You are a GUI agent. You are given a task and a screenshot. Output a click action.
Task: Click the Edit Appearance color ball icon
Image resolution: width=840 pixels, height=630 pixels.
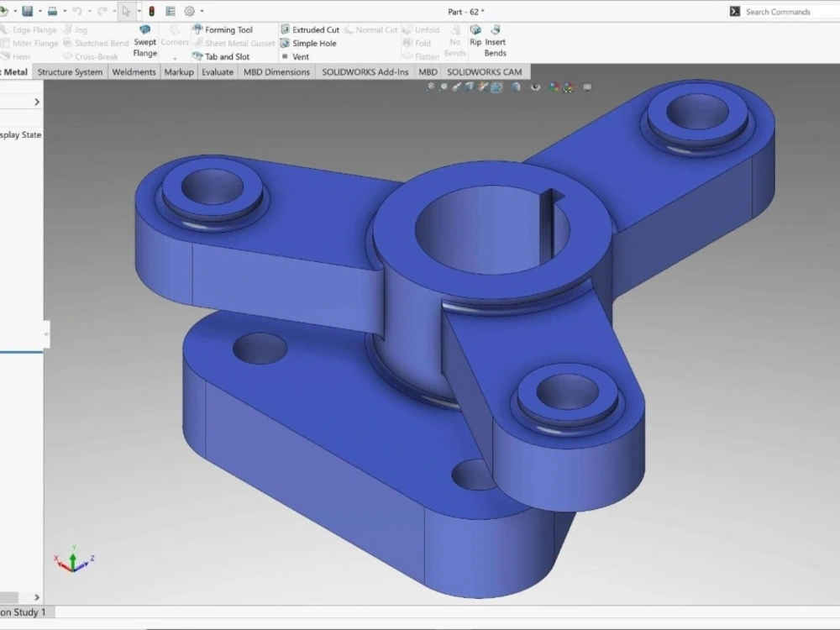554,87
